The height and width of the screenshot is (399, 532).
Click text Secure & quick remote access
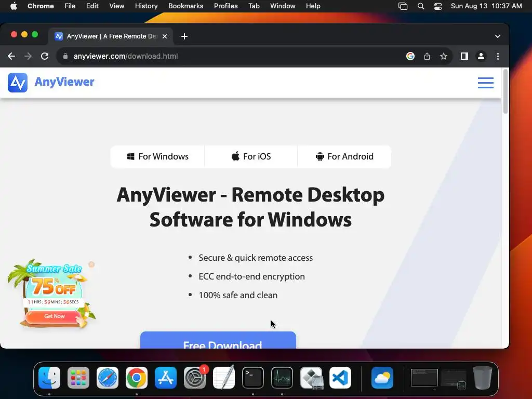tap(256, 258)
